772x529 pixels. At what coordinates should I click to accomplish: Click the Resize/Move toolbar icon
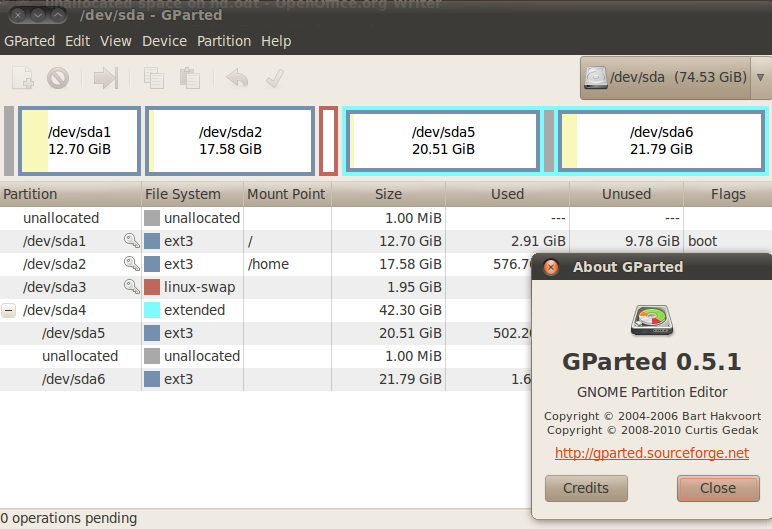point(106,78)
